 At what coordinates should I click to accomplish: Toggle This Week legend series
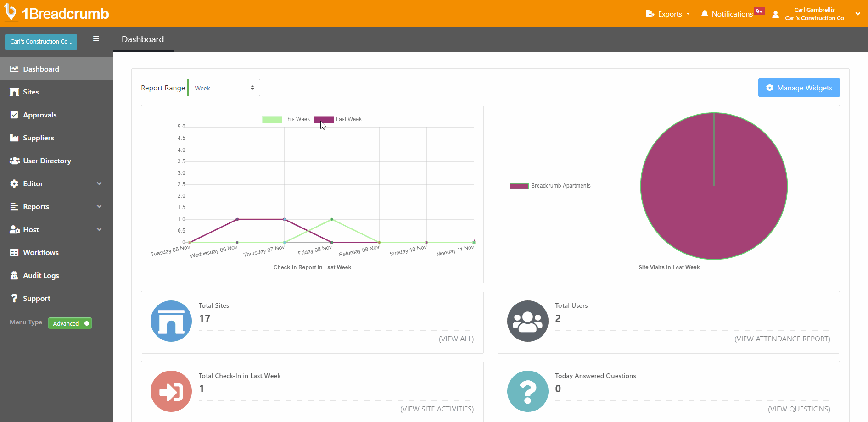(x=286, y=119)
